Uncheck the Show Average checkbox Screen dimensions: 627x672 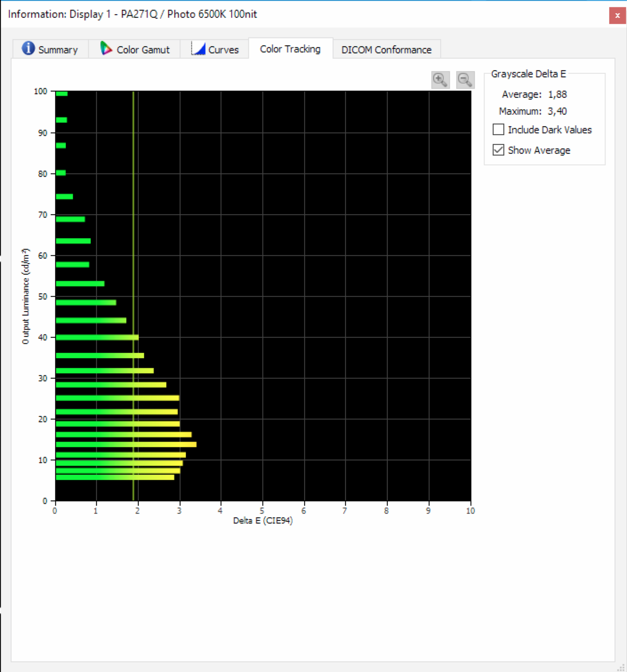pos(498,150)
